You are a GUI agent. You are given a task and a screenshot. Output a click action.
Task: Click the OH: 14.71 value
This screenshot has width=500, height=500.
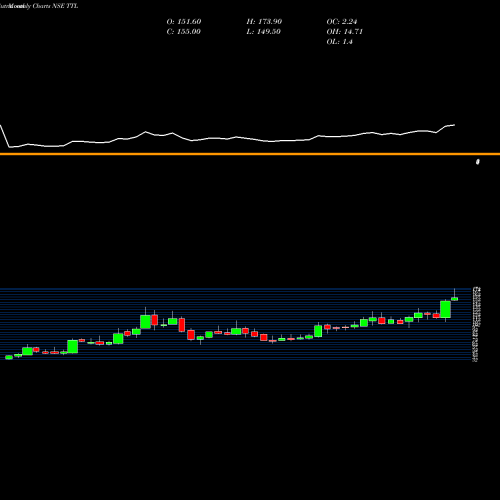(344, 32)
